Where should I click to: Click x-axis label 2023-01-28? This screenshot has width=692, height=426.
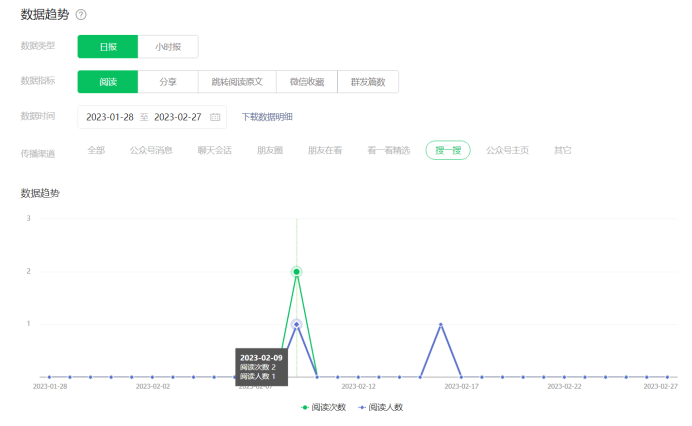(x=50, y=387)
